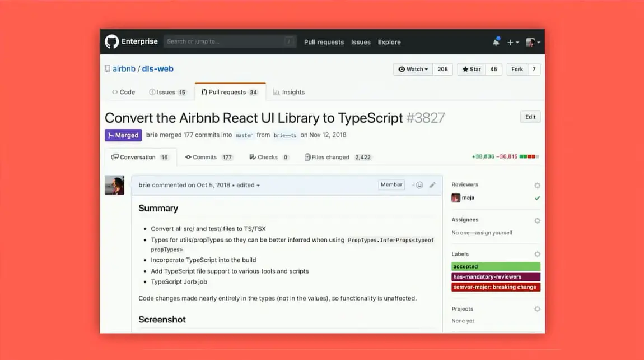Switch to the Insights tab
This screenshot has width=644, height=360.
pos(289,92)
